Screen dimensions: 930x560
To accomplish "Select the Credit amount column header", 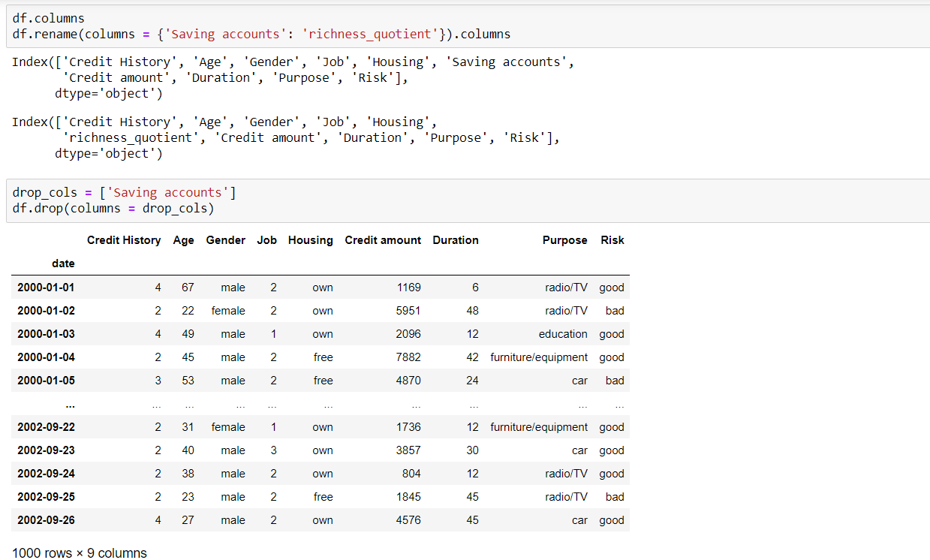I will [383, 240].
